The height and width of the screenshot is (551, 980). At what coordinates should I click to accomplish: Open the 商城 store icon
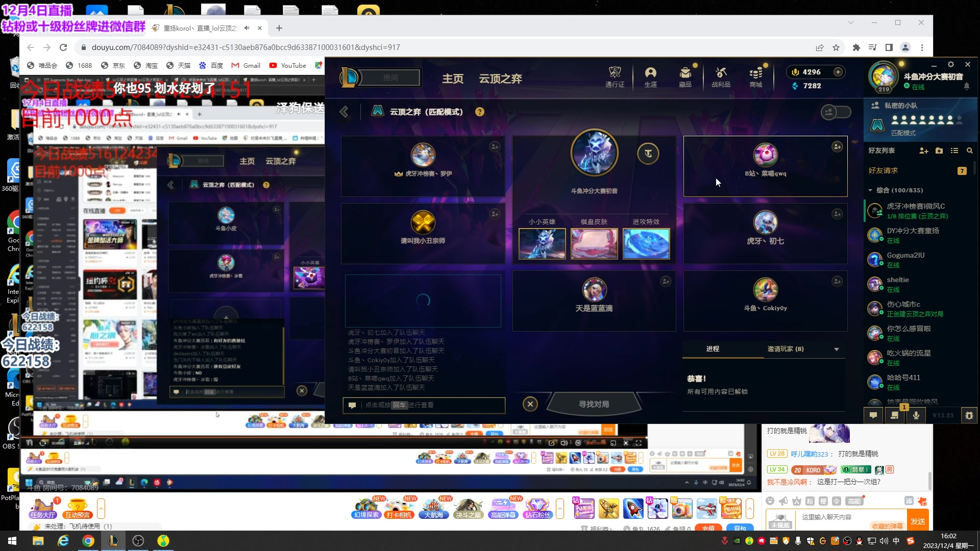coord(755,77)
